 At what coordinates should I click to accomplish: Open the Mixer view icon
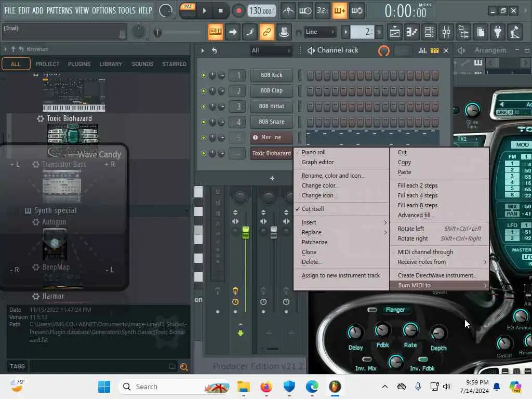coord(446,32)
